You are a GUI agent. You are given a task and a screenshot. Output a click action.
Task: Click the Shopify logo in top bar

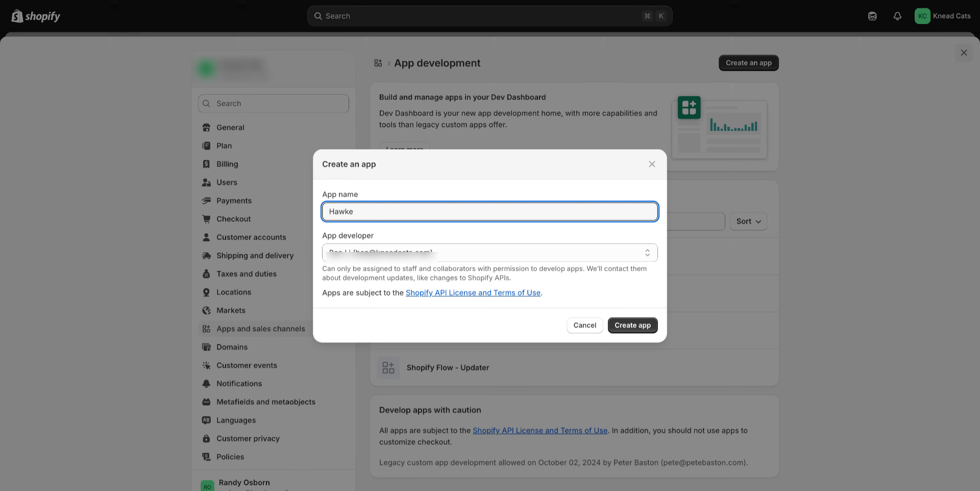(x=36, y=16)
